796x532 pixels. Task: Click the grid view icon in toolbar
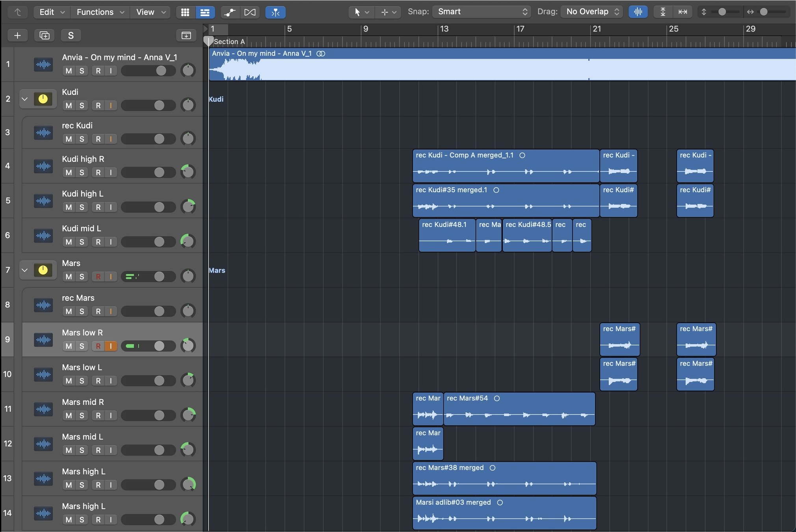(x=185, y=12)
